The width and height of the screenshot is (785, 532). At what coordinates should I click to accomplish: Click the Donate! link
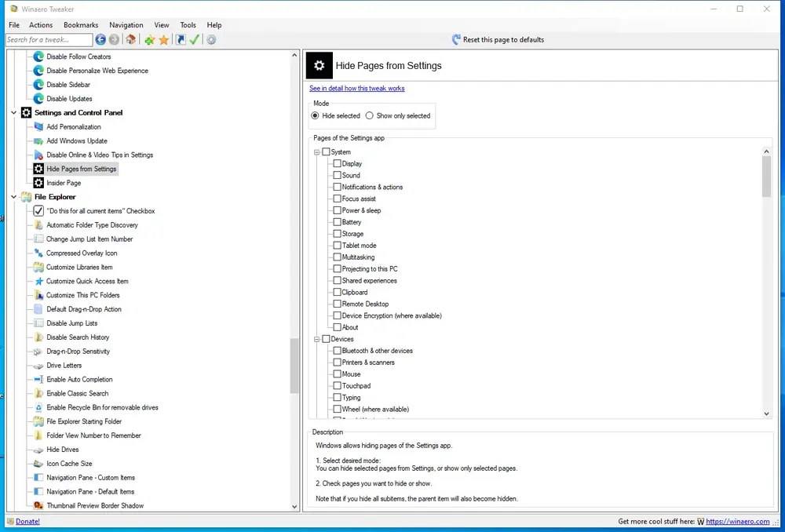pos(27,522)
